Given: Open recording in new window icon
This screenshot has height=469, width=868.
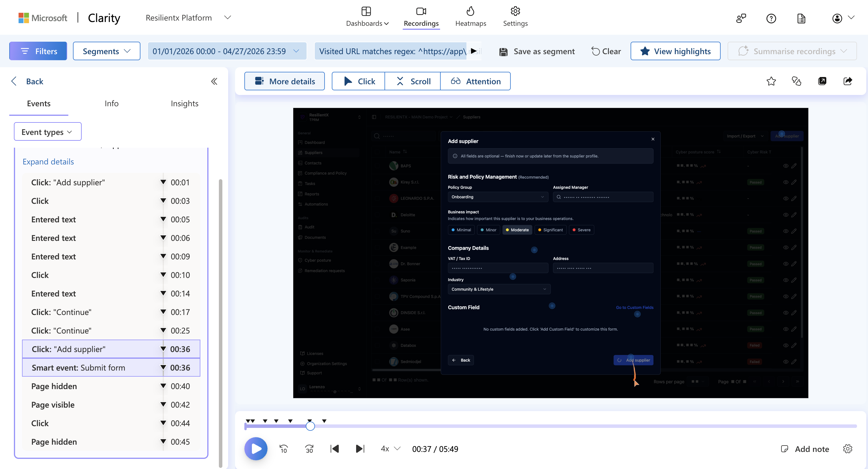Looking at the screenshot, I should tap(822, 81).
